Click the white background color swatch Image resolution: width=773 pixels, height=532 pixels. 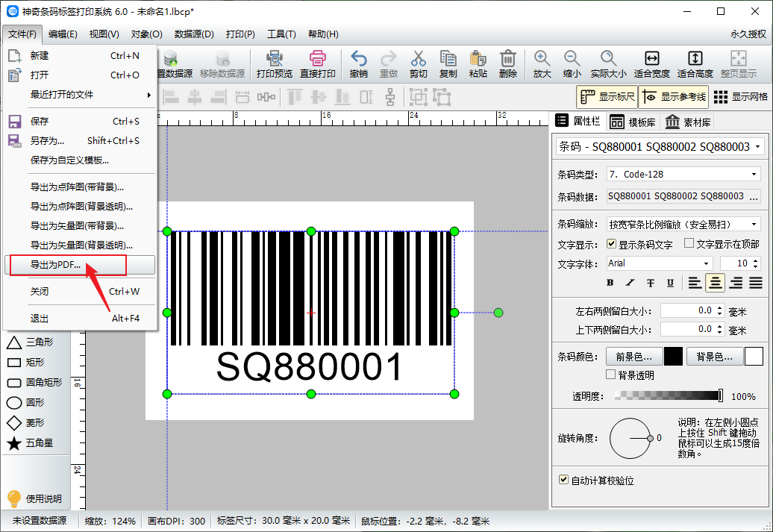coord(754,357)
